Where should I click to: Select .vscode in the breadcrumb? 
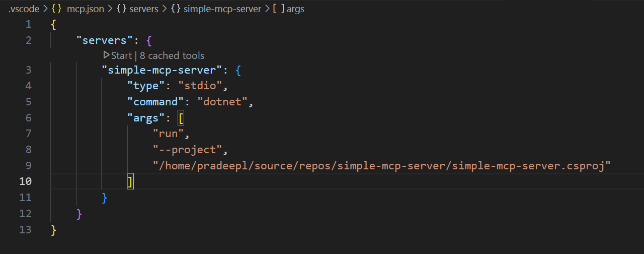click(24, 9)
